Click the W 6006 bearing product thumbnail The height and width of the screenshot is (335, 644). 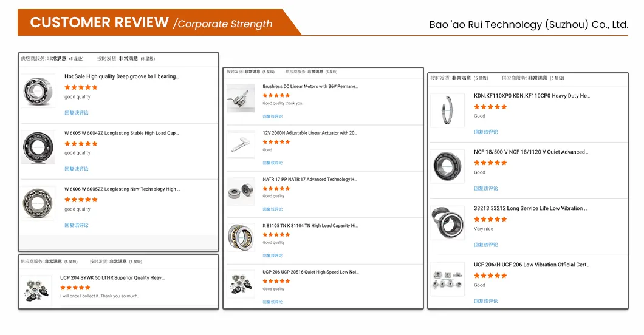(x=39, y=203)
